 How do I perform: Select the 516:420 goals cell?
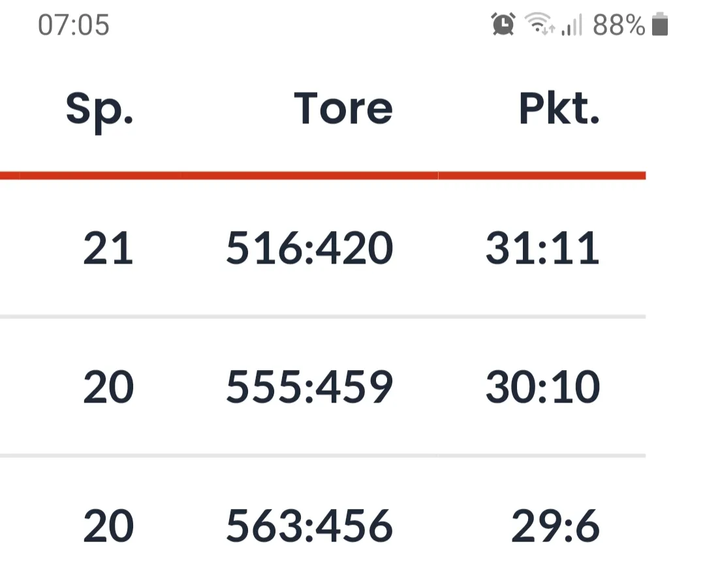(309, 249)
